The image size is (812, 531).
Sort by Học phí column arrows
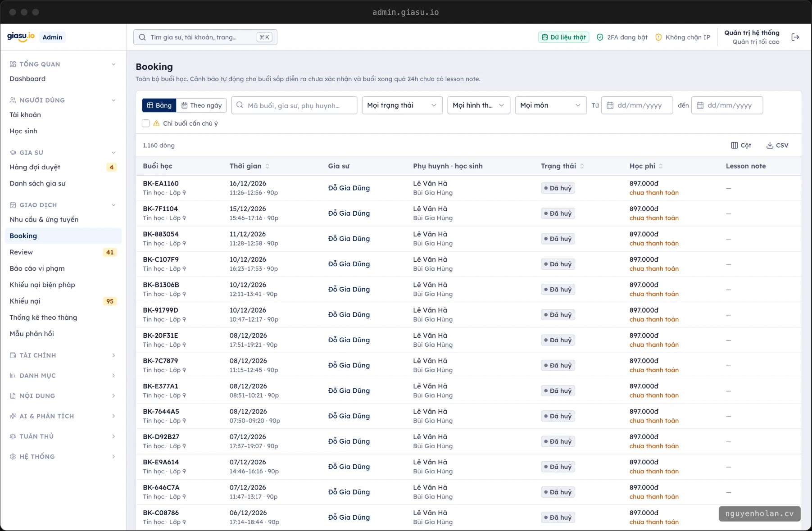(661, 166)
